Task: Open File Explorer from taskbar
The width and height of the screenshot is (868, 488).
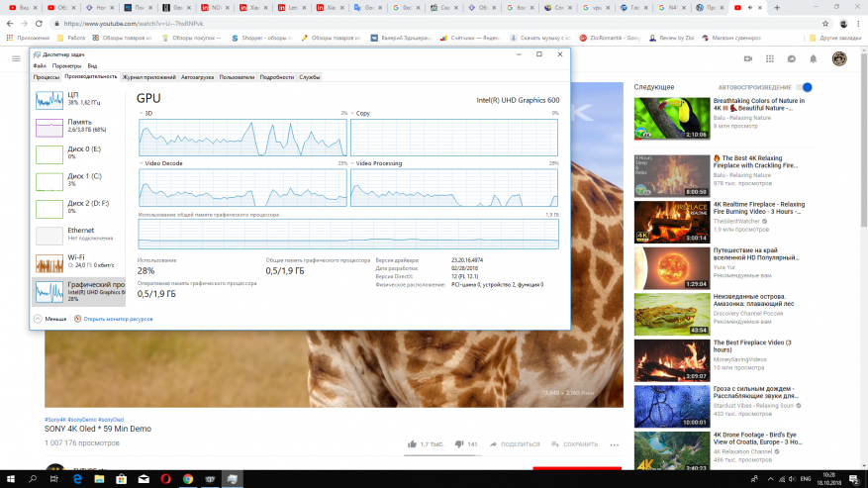Action: [x=99, y=479]
